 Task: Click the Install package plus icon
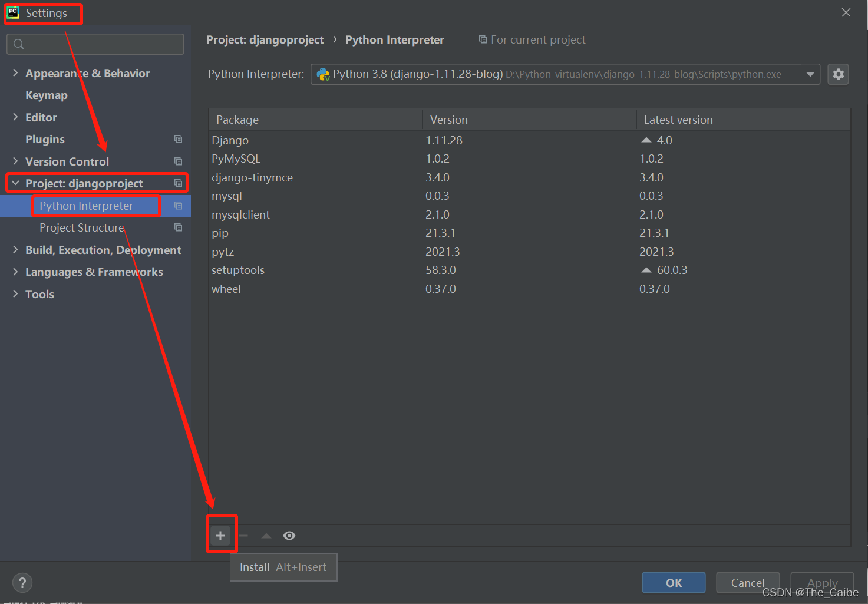(x=220, y=536)
